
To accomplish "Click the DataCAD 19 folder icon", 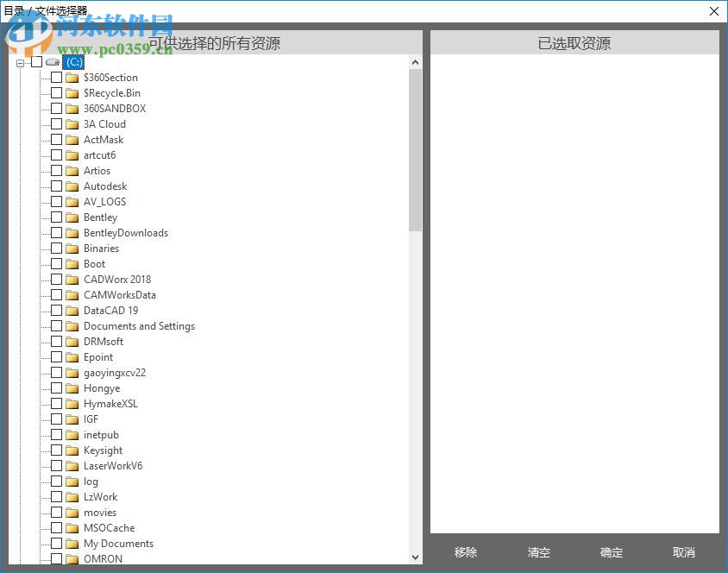I will point(72,310).
